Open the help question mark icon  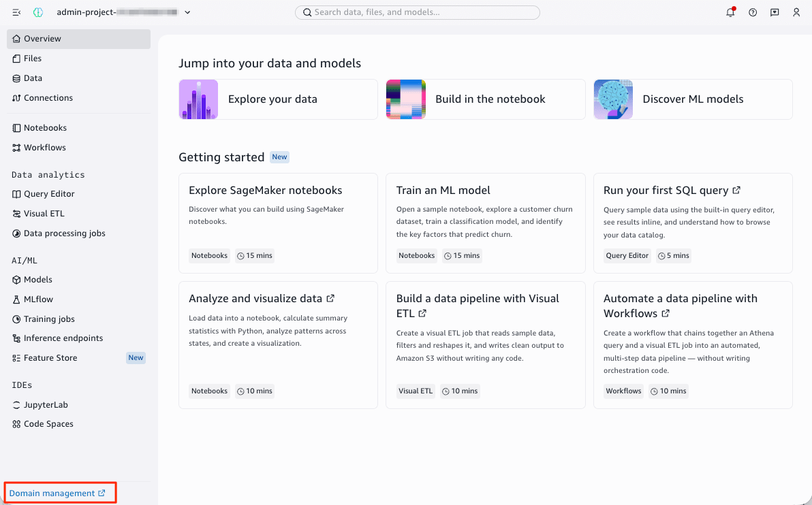[x=753, y=12]
